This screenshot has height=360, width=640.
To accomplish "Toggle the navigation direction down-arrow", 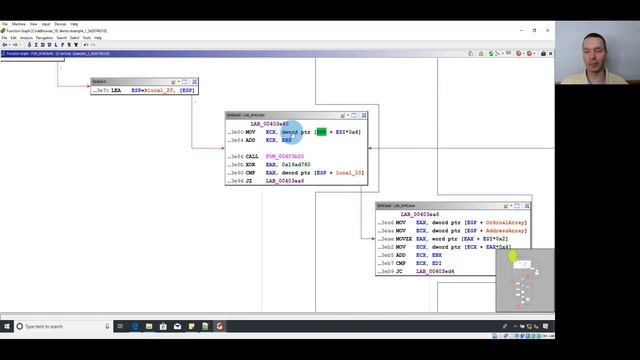I will pyautogui.click(x=29, y=45).
